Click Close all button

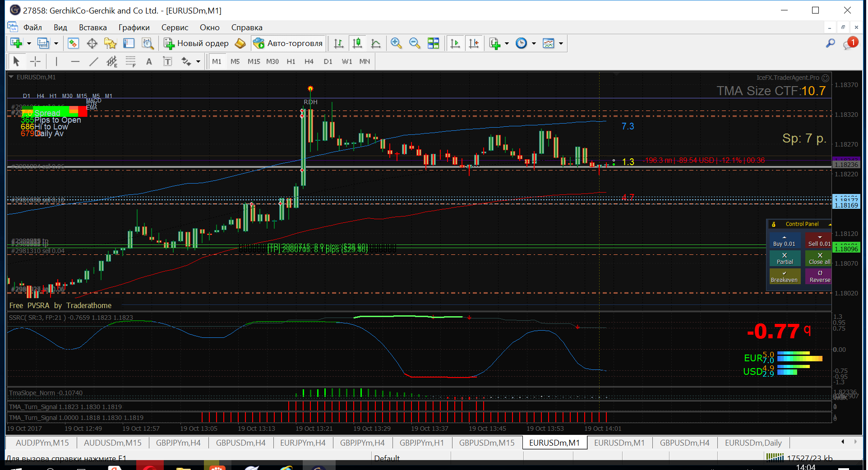818,258
